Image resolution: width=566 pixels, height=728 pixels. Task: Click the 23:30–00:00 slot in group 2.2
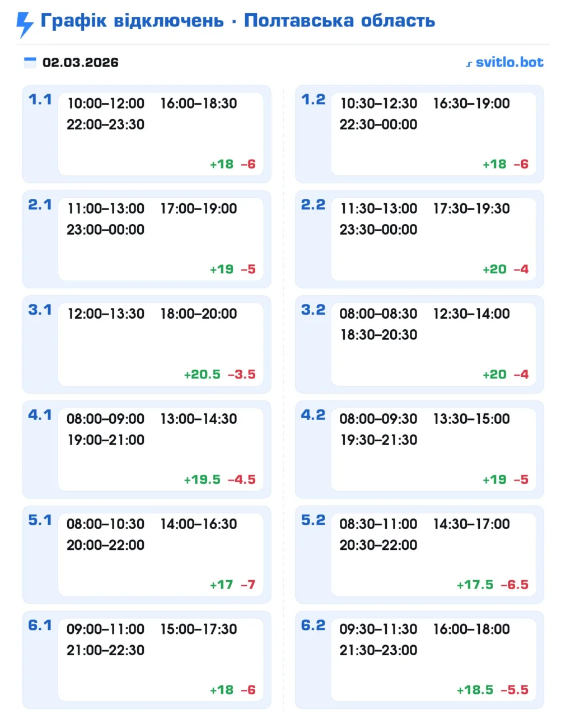[378, 230]
